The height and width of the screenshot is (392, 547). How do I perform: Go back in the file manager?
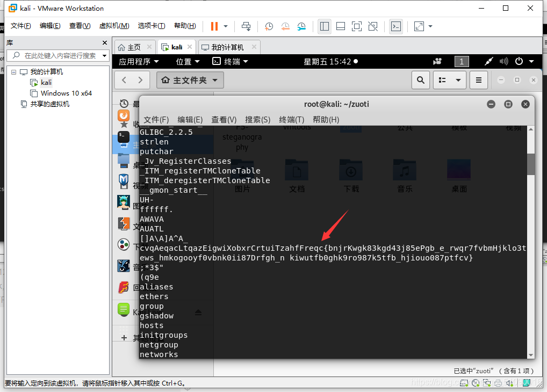tap(124, 80)
